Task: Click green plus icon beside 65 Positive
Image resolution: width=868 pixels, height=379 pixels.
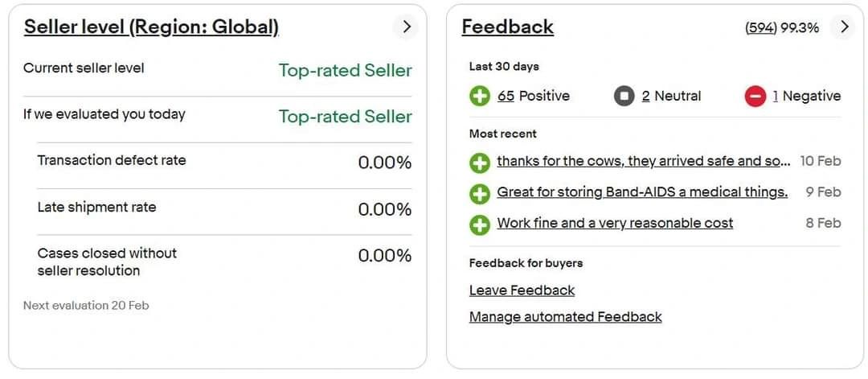Action: tap(479, 96)
